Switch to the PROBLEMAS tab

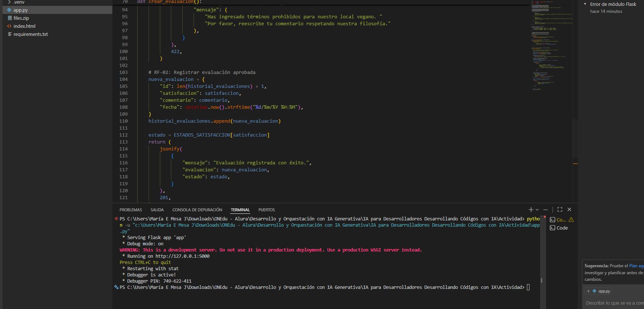click(x=131, y=210)
